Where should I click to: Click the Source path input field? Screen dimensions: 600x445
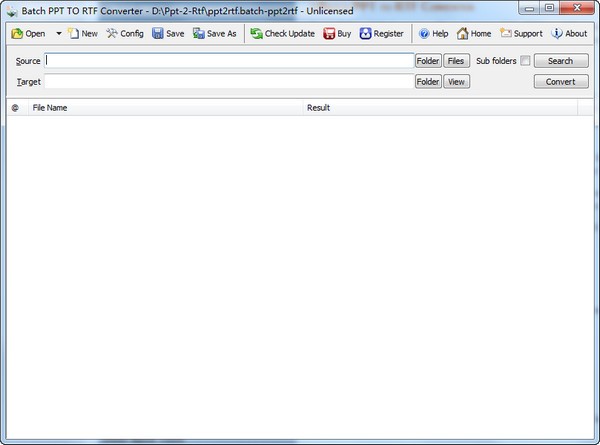pyautogui.click(x=228, y=61)
